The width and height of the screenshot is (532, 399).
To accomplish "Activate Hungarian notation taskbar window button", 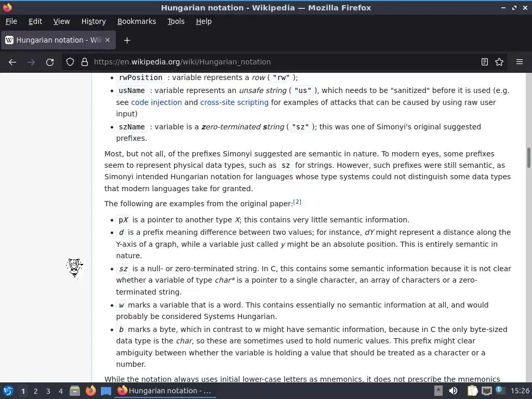I will click(x=165, y=391).
